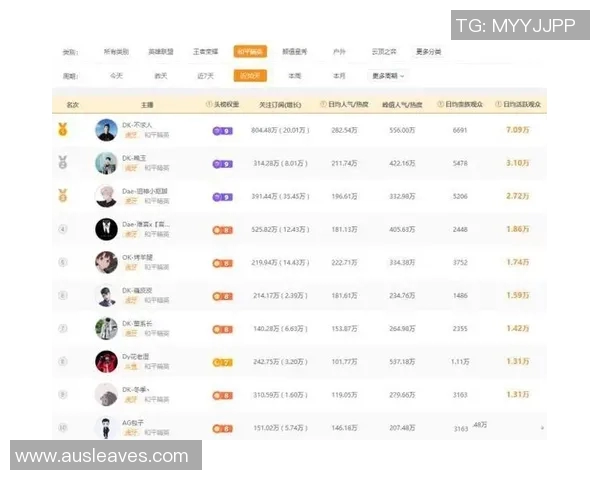Select 王者荣耀 category tab
The height and width of the screenshot is (480, 600).
(x=205, y=52)
